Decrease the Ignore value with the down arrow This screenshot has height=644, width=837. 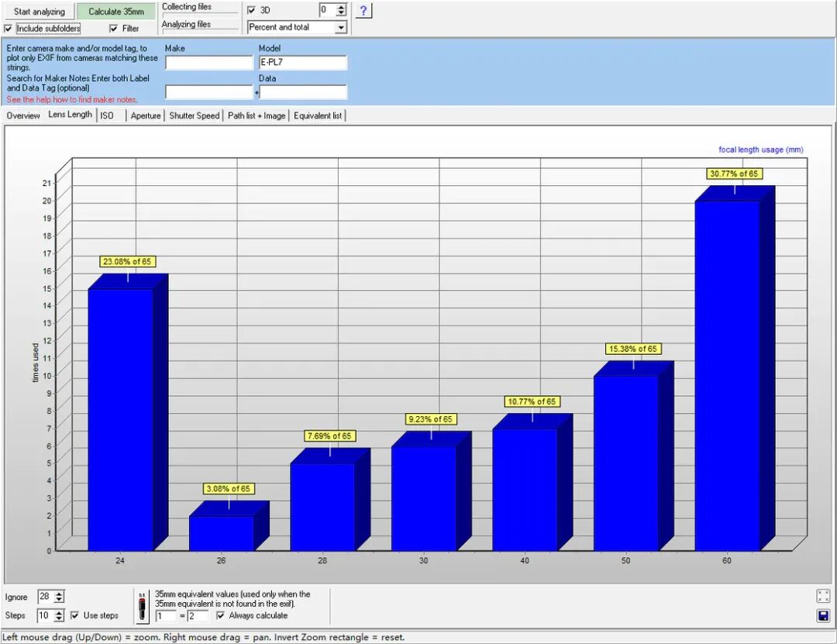[59, 600]
